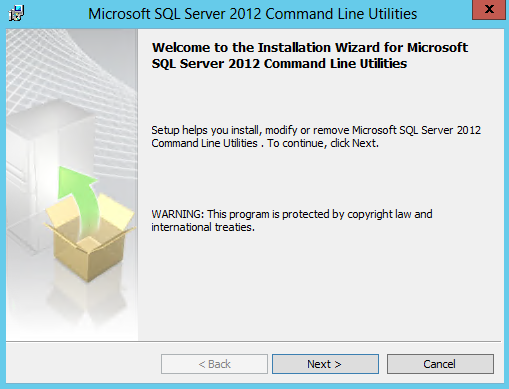Viewport: 509px width, 389px height.
Task: Click the separator line above the buttons
Action: tap(253, 341)
